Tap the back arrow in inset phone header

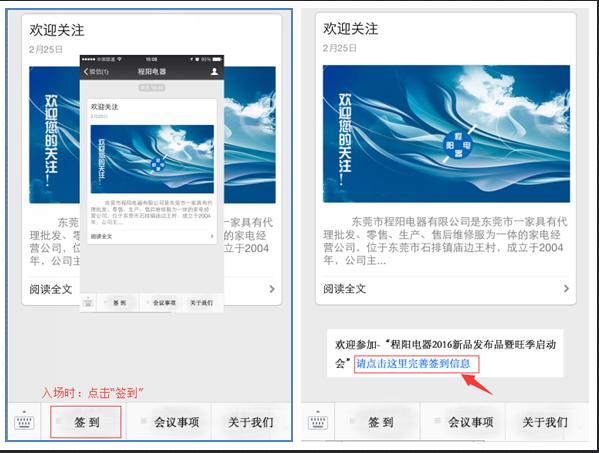[x=86, y=71]
